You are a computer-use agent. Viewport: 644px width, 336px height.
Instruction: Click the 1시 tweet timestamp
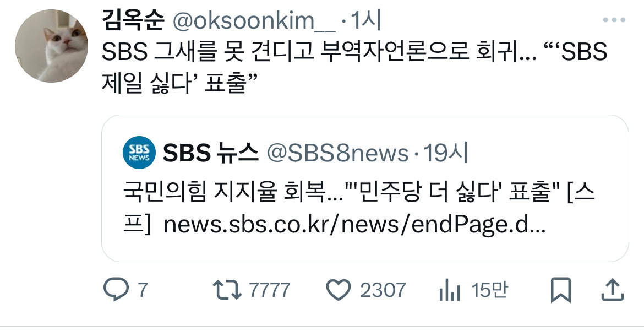coord(365,20)
